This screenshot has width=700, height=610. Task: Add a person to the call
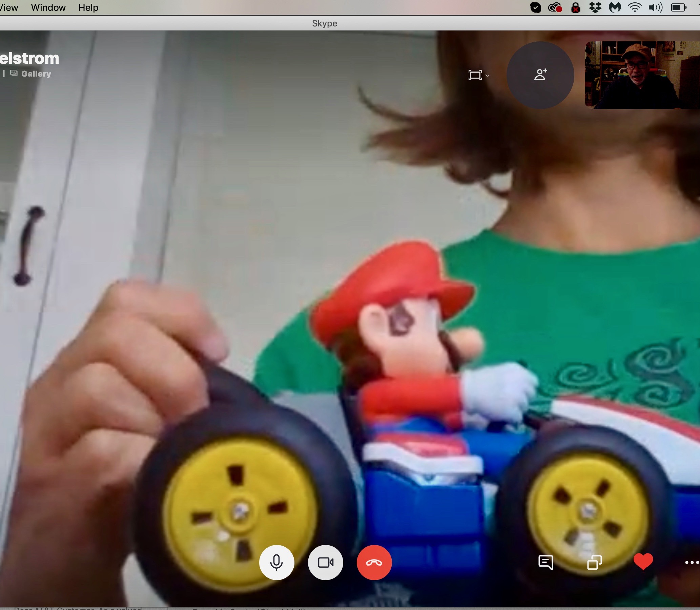(x=540, y=75)
